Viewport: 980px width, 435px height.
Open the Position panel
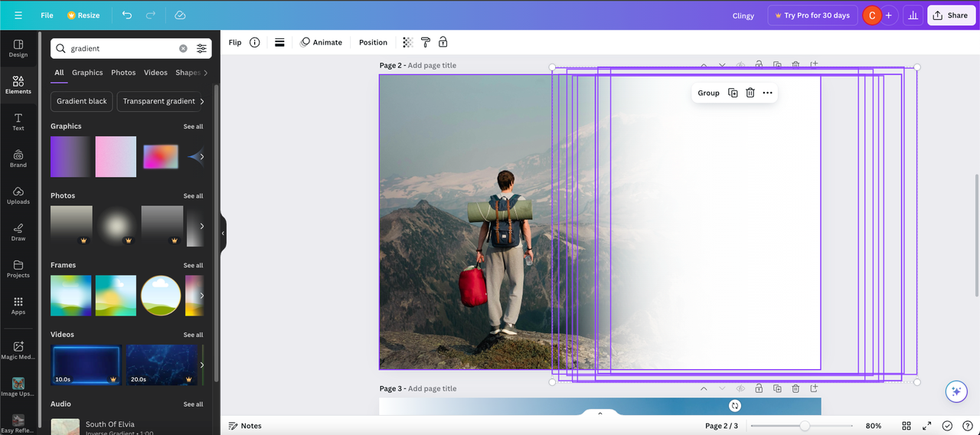pos(373,42)
